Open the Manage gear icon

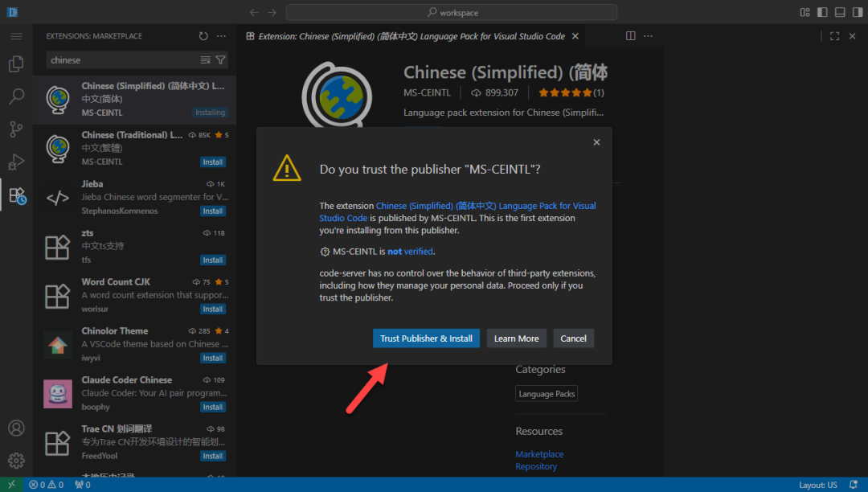[16, 461]
